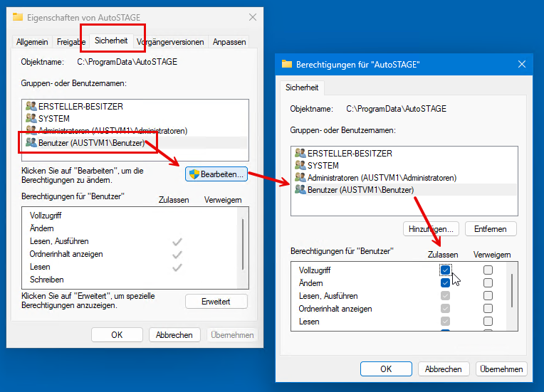
Task: Uncheck the Ändern Zulassen checkbox
Action: click(445, 282)
